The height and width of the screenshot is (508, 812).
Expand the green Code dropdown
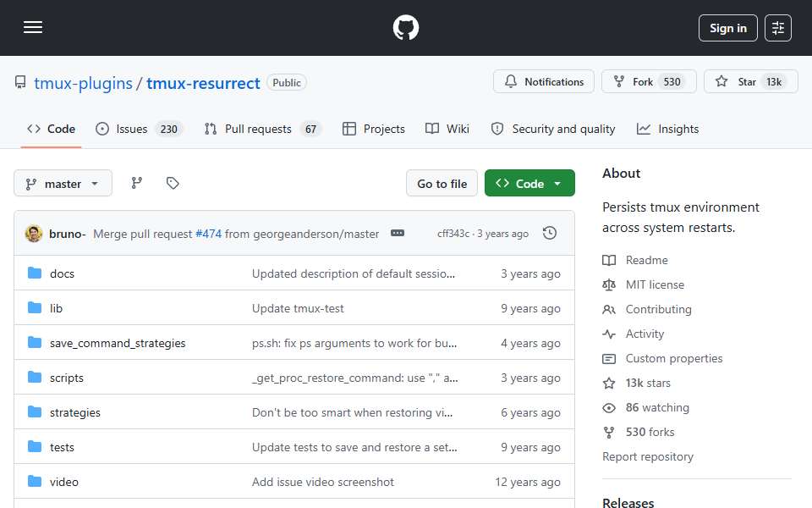[x=529, y=184]
